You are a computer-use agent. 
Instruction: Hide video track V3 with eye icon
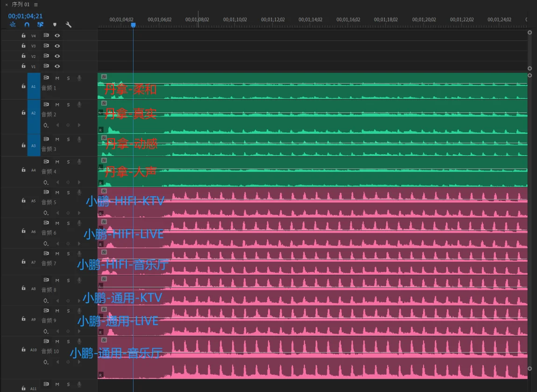[x=57, y=46]
